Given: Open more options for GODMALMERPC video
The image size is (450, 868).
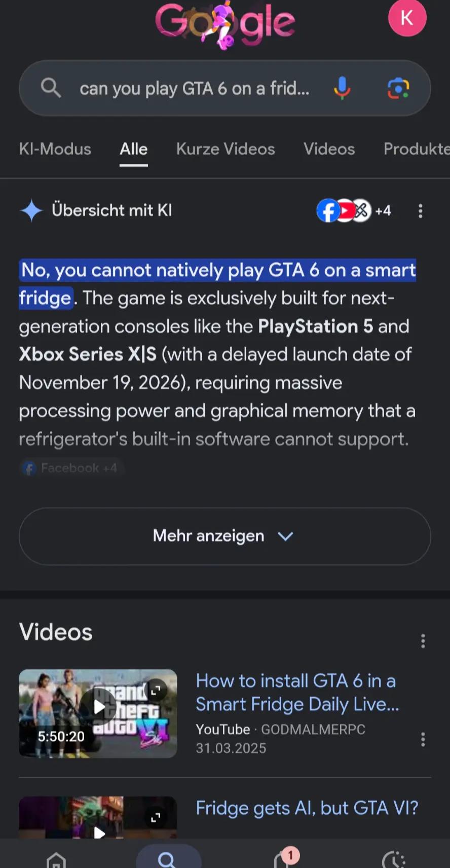Looking at the screenshot, I should click(x=423, y=739).
